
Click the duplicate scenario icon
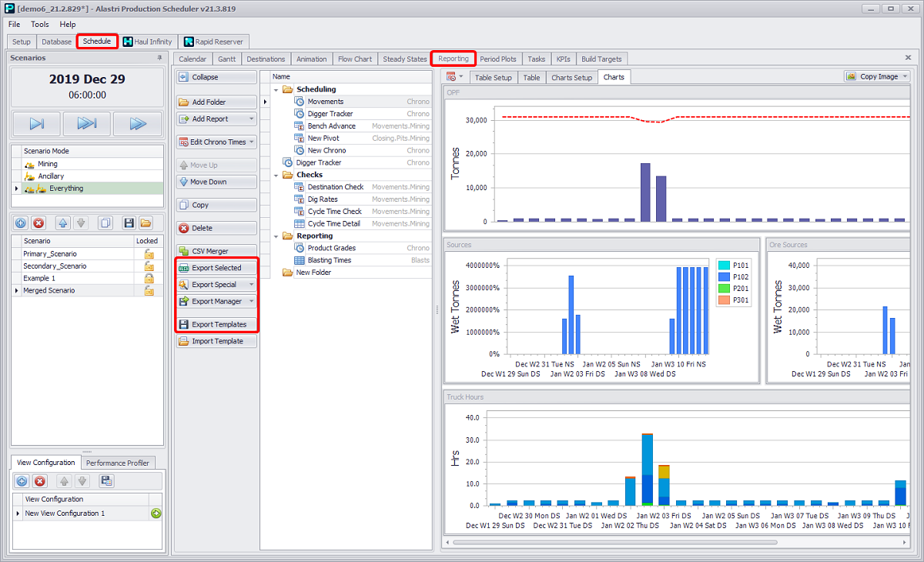105,223
